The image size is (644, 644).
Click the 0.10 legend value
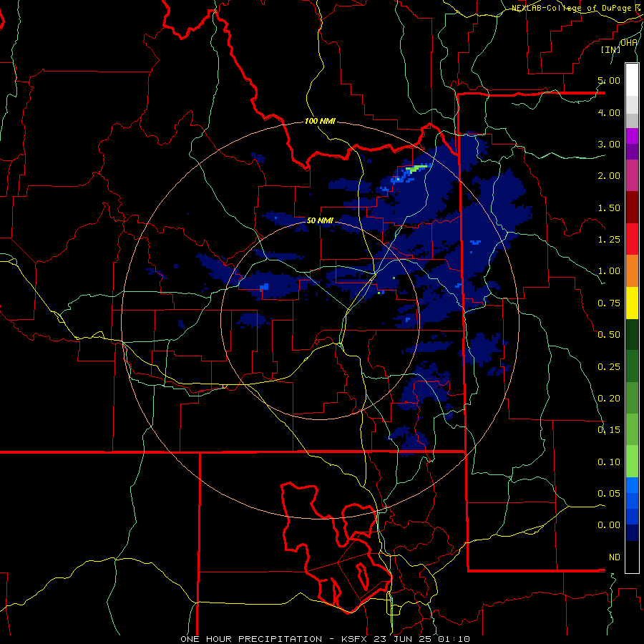609,462
